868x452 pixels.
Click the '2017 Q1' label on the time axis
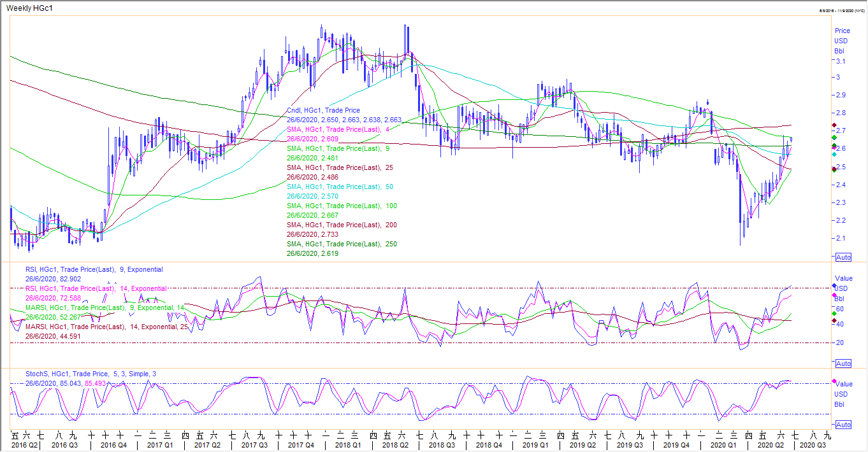[159, 446]
